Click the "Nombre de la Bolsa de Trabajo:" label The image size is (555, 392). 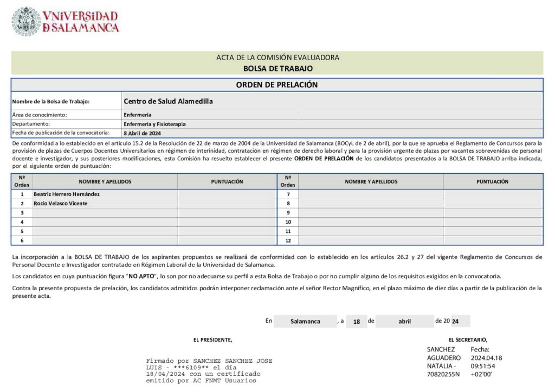pyautogui.click(x=50, y=101)
